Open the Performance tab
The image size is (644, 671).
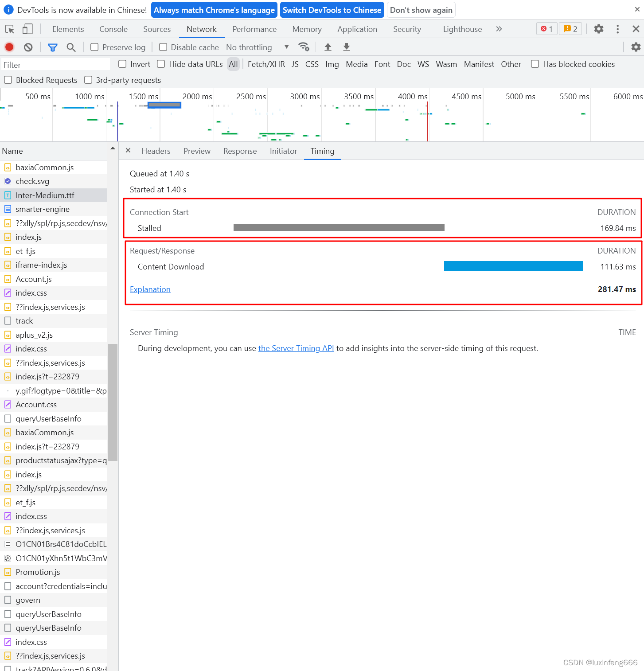pyautogui.click(x=254, y=29)
